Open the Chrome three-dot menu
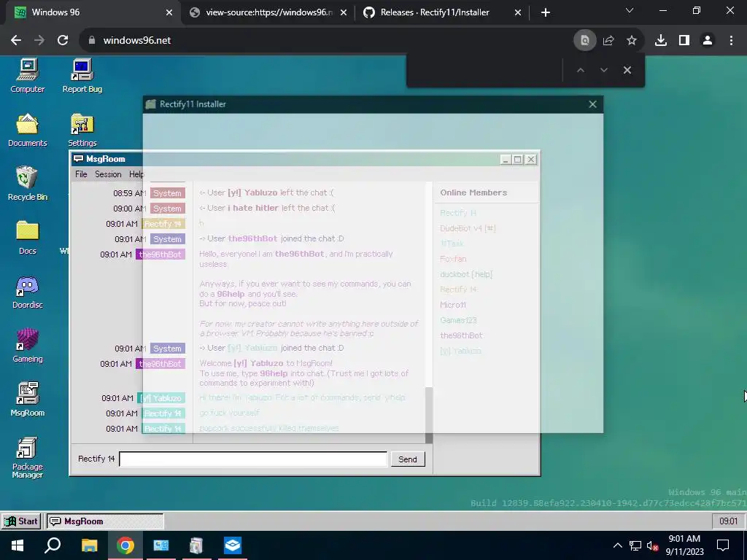The height and width of the screenshot is (560, 747). 731,41
